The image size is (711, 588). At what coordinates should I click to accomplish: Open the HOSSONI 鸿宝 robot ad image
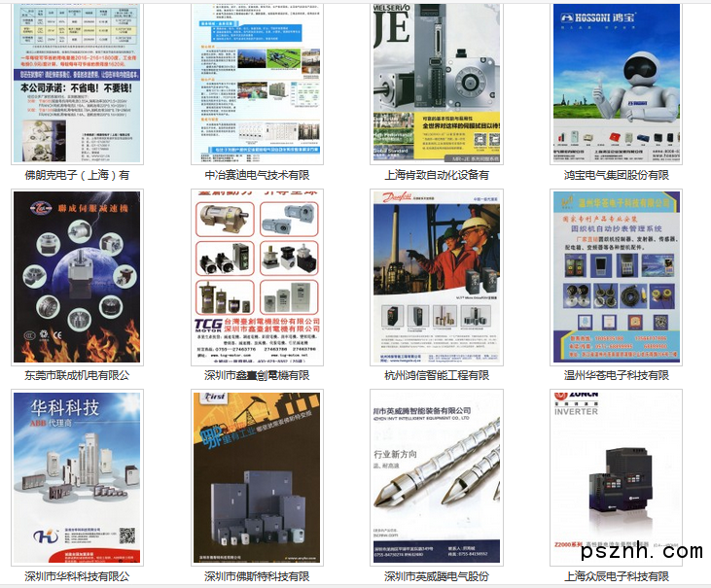click(616, 81)
